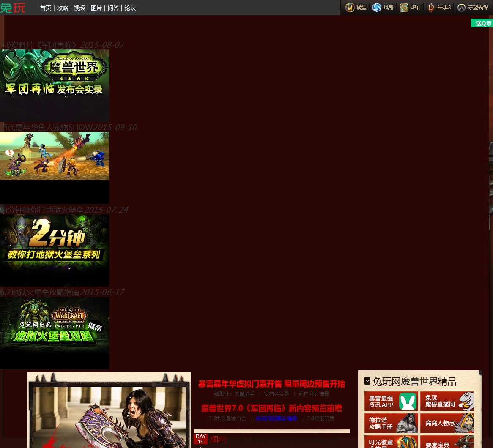
Task: Click the [图片] tag in the news list
Action: [x=218, y=439]
